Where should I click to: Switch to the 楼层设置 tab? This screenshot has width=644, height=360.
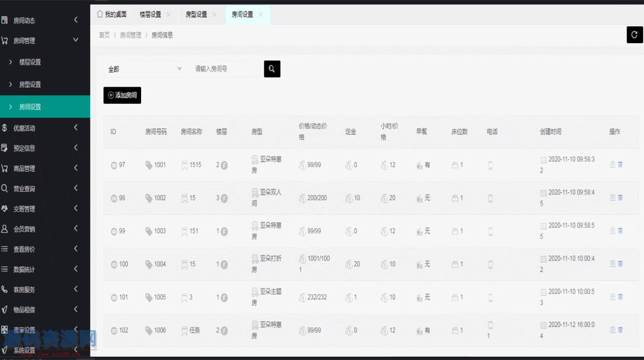pos(156,15)
